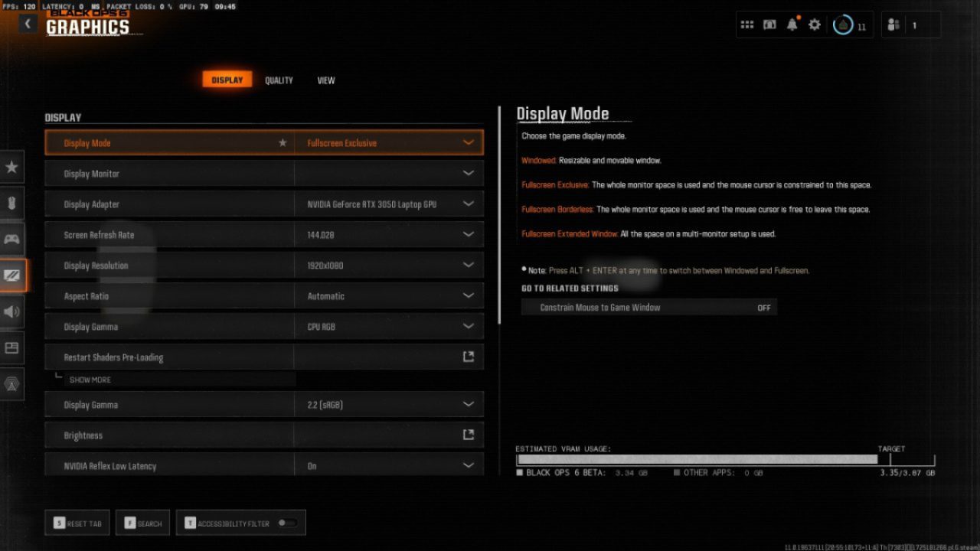Toggle the Accessibility Filter switch
The image size is (980, 551).
(x=287, y=523)
